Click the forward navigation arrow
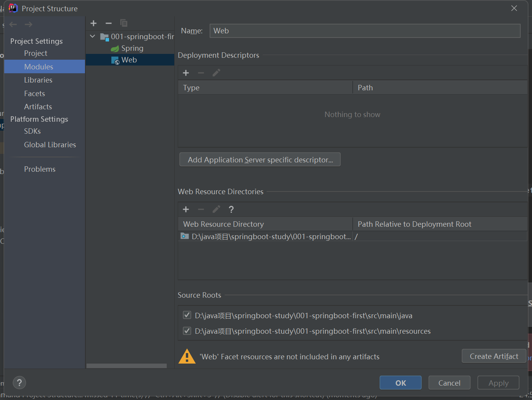532x400 pixels. click(x=28, y=24)
